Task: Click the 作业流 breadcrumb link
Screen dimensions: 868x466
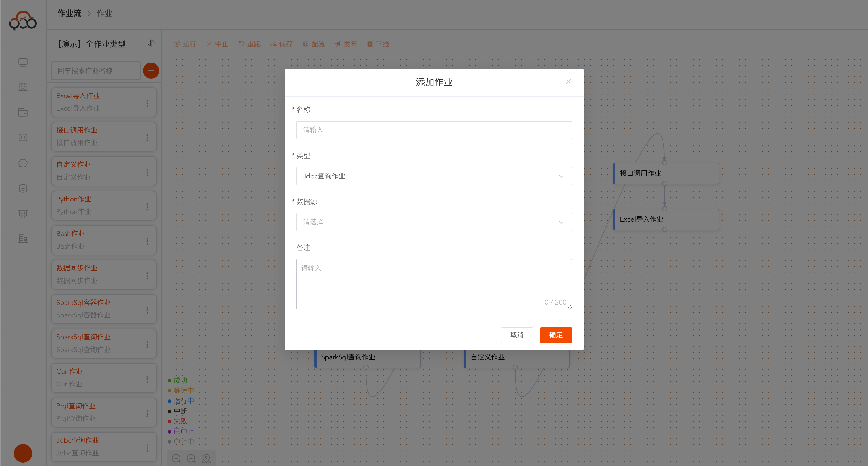Action: pyautogui.click(x=69, y=14)
